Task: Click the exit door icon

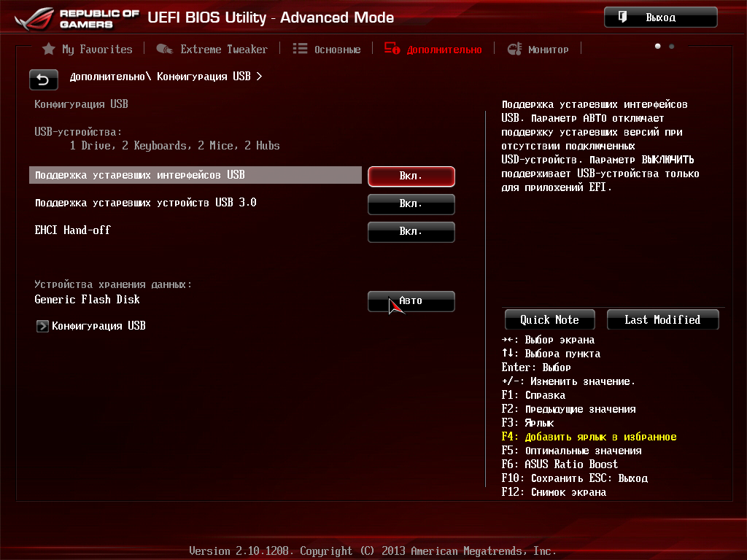Action: (623, 17)
